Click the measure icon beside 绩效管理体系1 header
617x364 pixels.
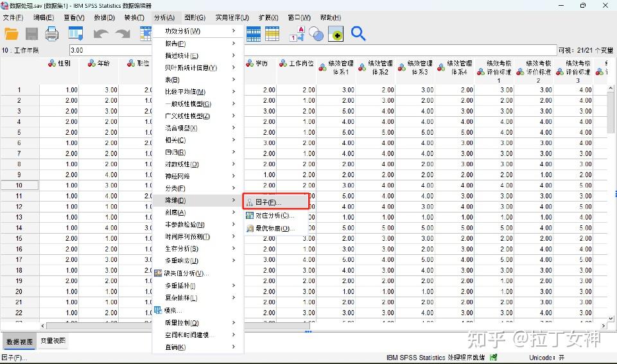323,67
